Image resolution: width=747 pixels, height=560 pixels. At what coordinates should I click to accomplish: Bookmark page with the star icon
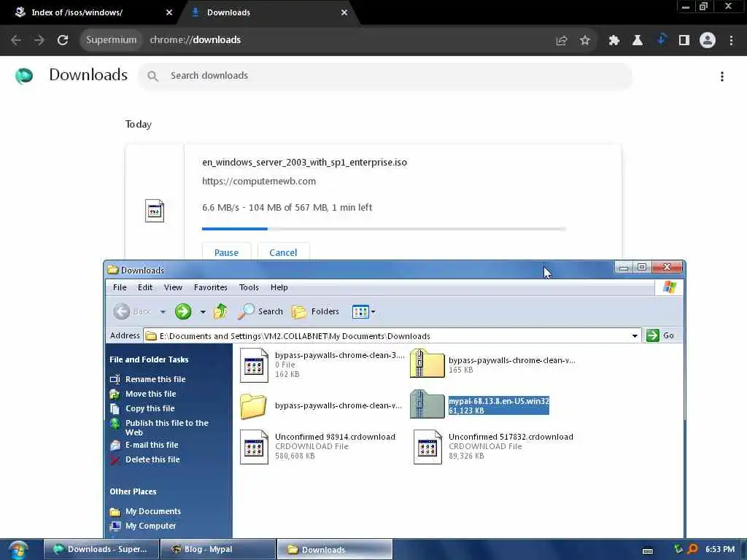pyautogui.click(x=585, y=41)
